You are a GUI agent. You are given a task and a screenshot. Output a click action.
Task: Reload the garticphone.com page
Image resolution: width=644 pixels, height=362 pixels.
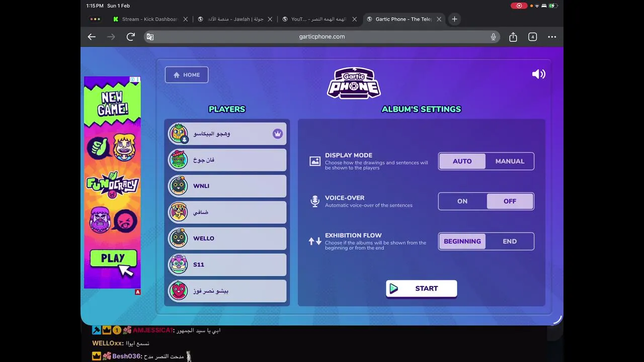click(x=131, y=37)
